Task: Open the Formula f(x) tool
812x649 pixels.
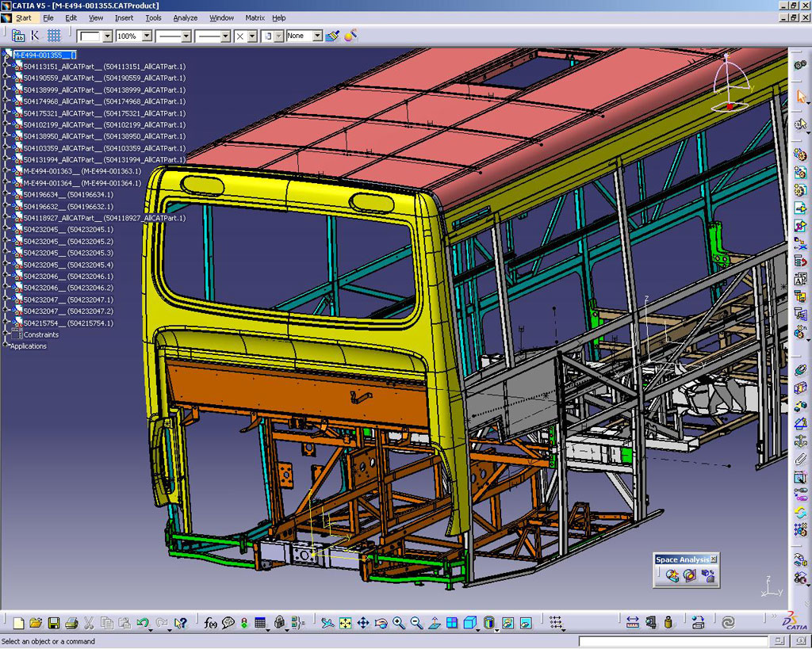Action: coord(210,623)
